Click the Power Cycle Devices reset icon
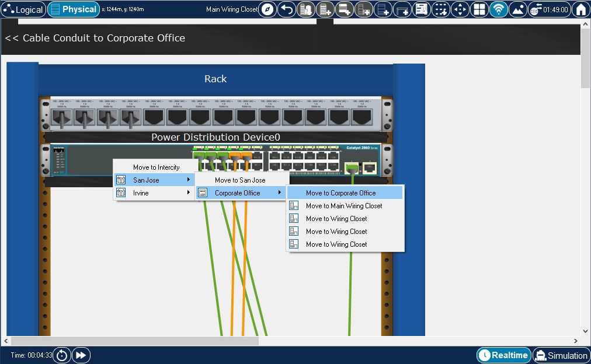591x364 pixels. (x=62, y=355)
